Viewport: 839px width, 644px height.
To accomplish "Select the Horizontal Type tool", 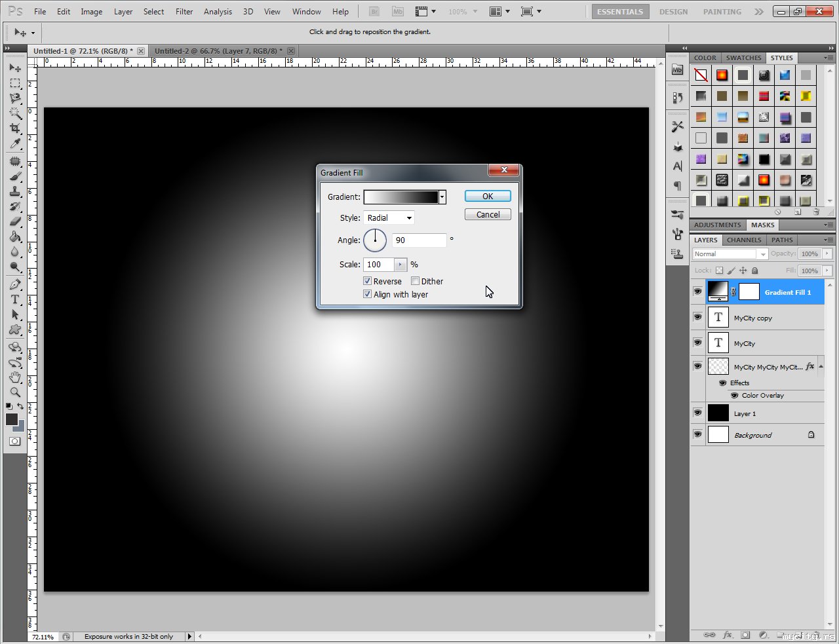I will (x=15, y=299).
